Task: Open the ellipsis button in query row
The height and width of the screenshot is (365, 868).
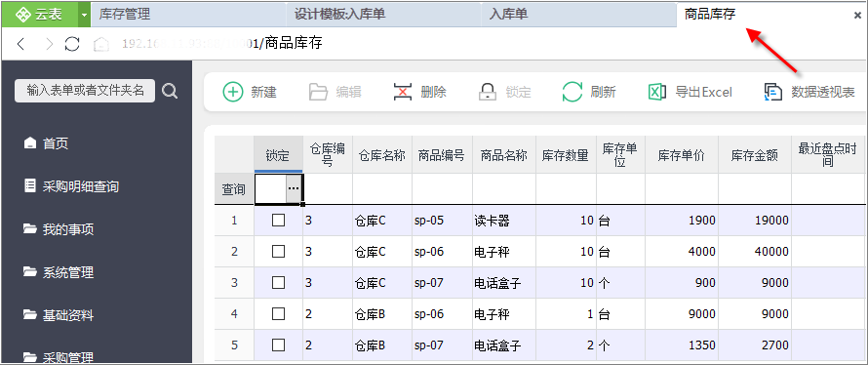Action: pyautogui.click(x=294, y=189)
